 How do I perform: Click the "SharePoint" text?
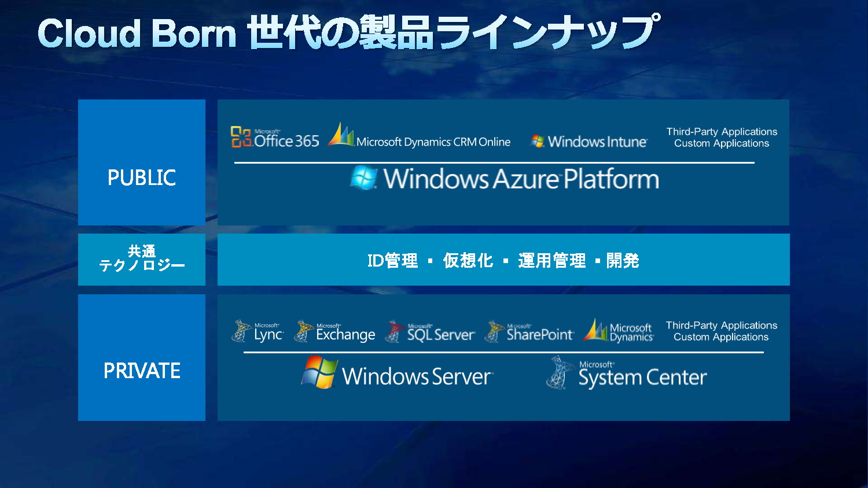pos(540,334)
